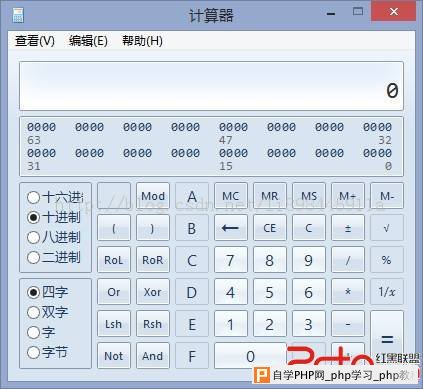Open the 编辑(E) edit menu

(88, 41)
